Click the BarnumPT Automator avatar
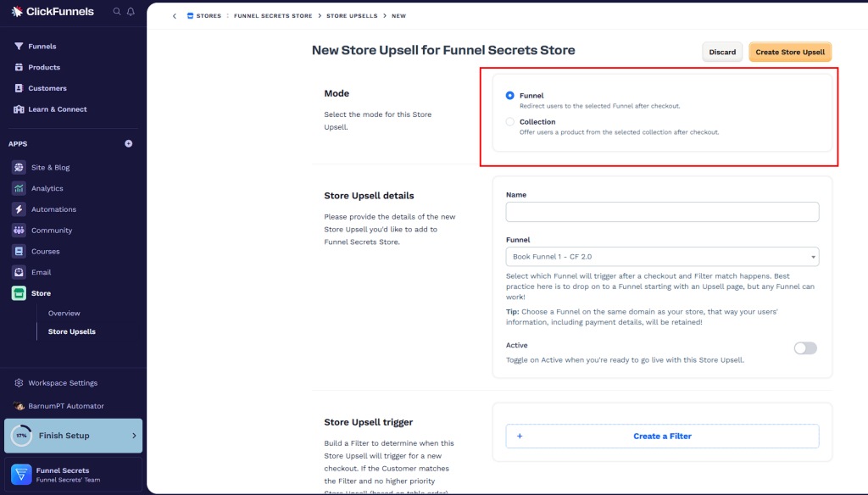The width and height of the screenshot is (868, 495). (19, 406)
